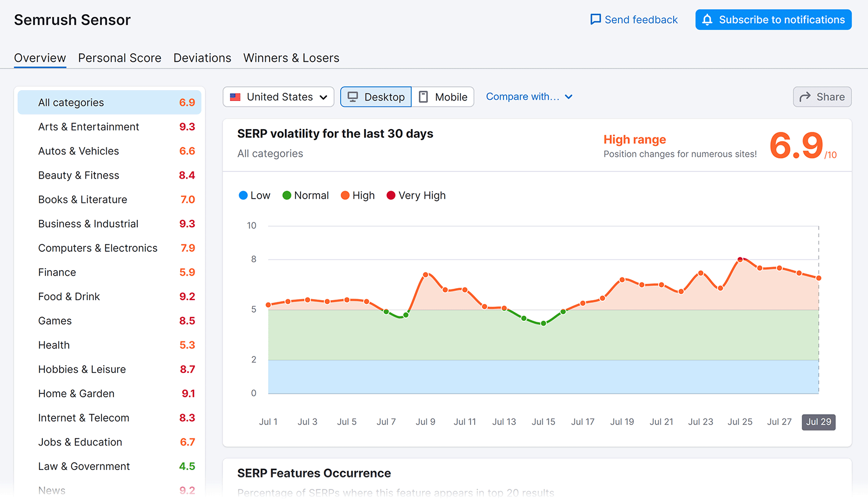Click the bell icon in Subscribe button

click(x=707, y=20)
